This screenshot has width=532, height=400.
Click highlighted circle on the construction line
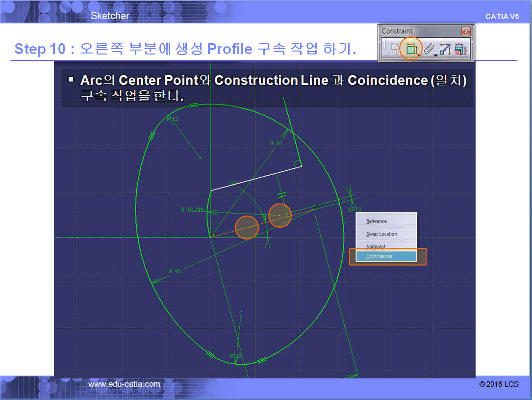pos(247,227)
